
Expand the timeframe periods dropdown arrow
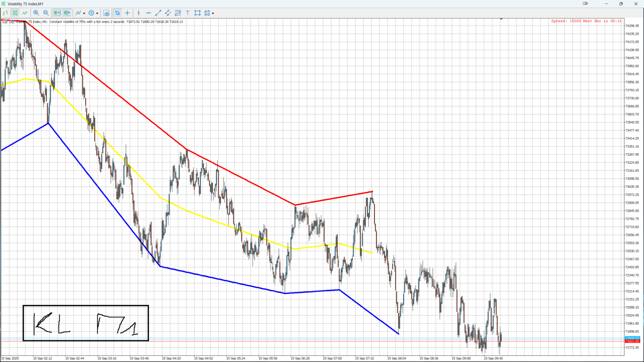click(x=97, y=13)
